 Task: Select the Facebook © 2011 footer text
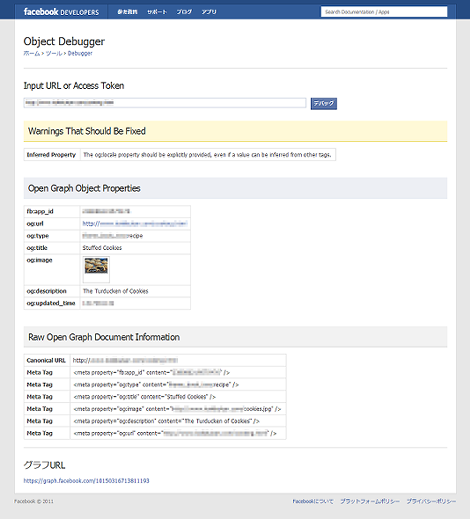(34, 501)
